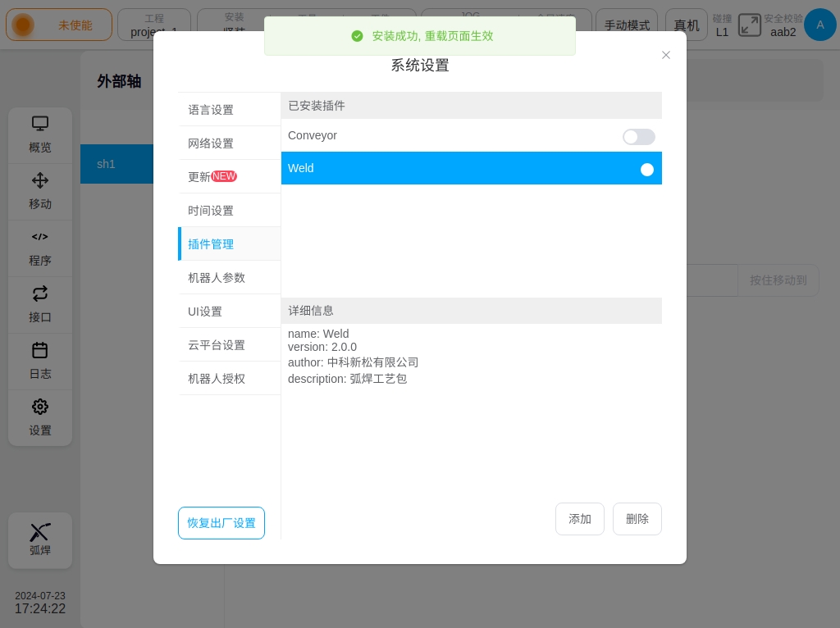Click the user avatar 'A' icon
This screenshot has width=840, height=628.
[819, 25]
